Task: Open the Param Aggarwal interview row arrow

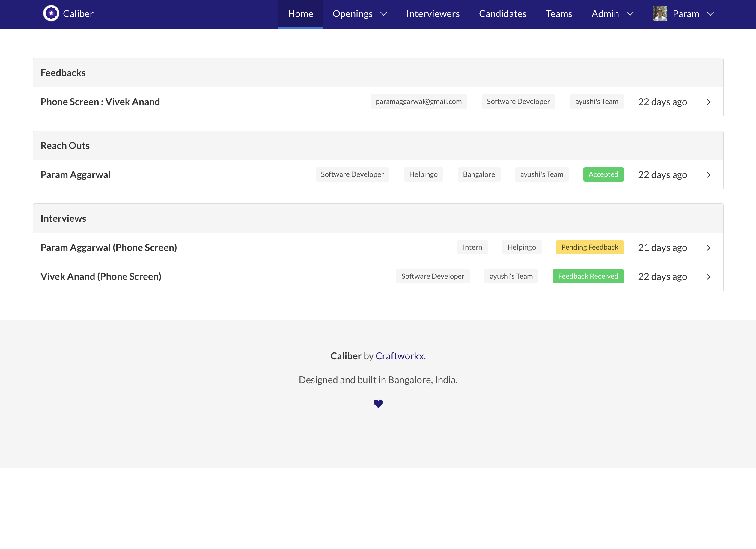Action: (708, 248)
